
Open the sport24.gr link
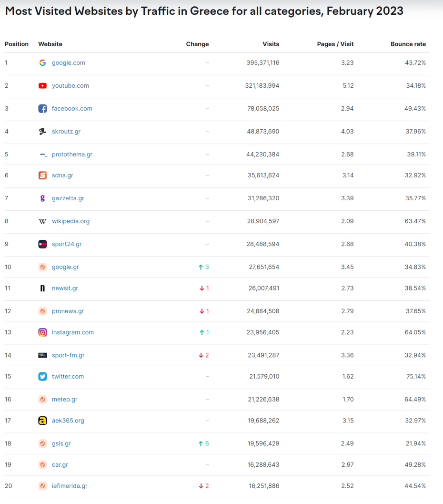(67, 244)
